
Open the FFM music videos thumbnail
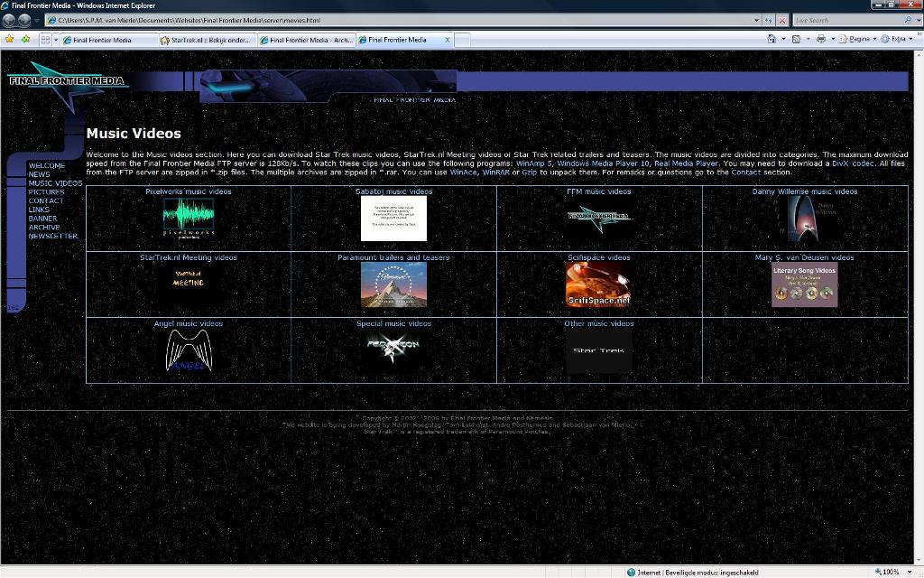pos(599,219)
